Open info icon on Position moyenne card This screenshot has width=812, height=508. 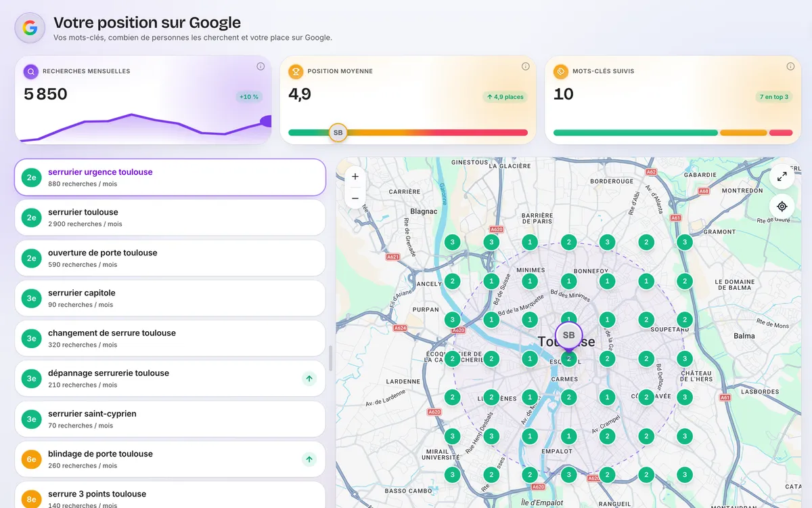pos(526,66)
